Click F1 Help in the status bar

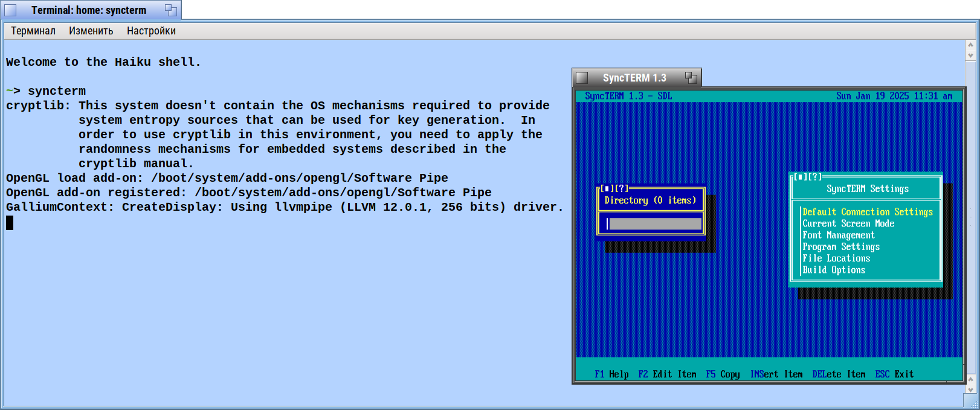pyautogui.click(x=611, y=374)
